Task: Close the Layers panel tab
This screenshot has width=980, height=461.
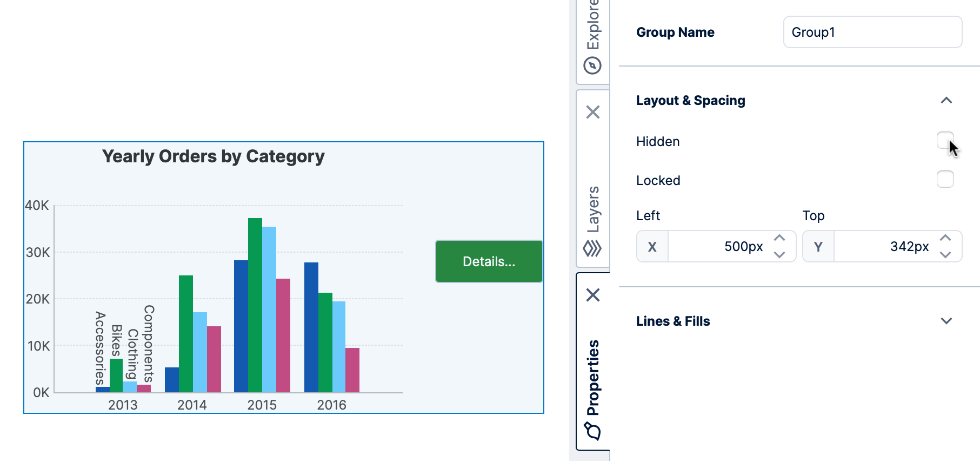Action: (593, 112)
